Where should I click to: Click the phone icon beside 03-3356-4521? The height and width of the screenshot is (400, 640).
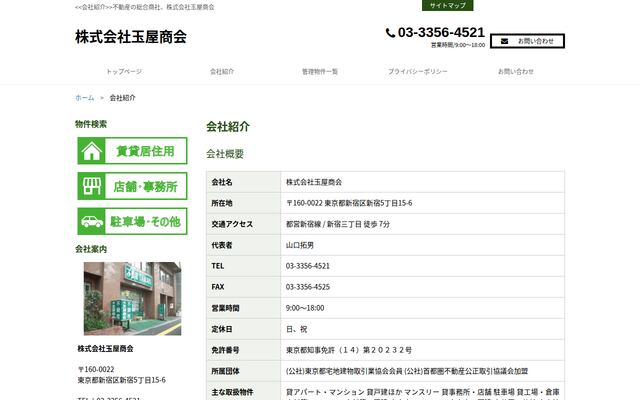(x=390, y=33)
